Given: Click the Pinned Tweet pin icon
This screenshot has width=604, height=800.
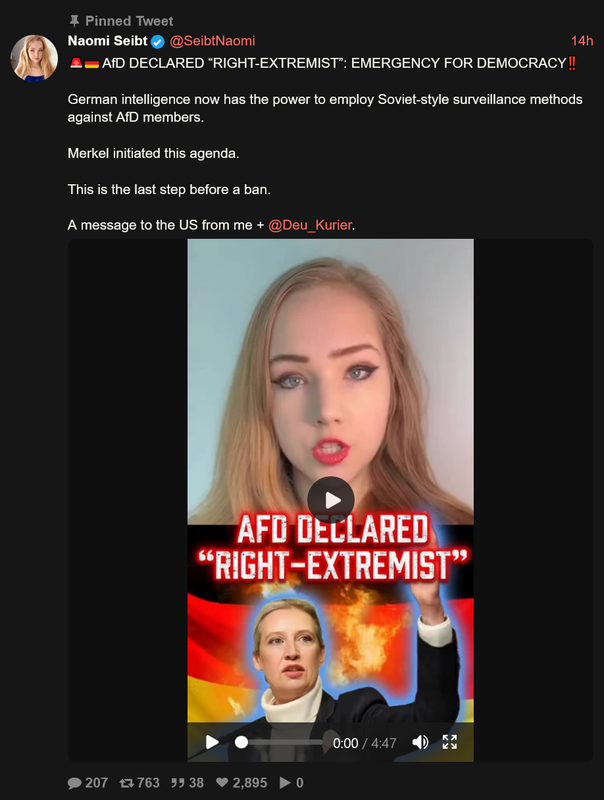Looking at the screenshot, I should pos(74,21).
